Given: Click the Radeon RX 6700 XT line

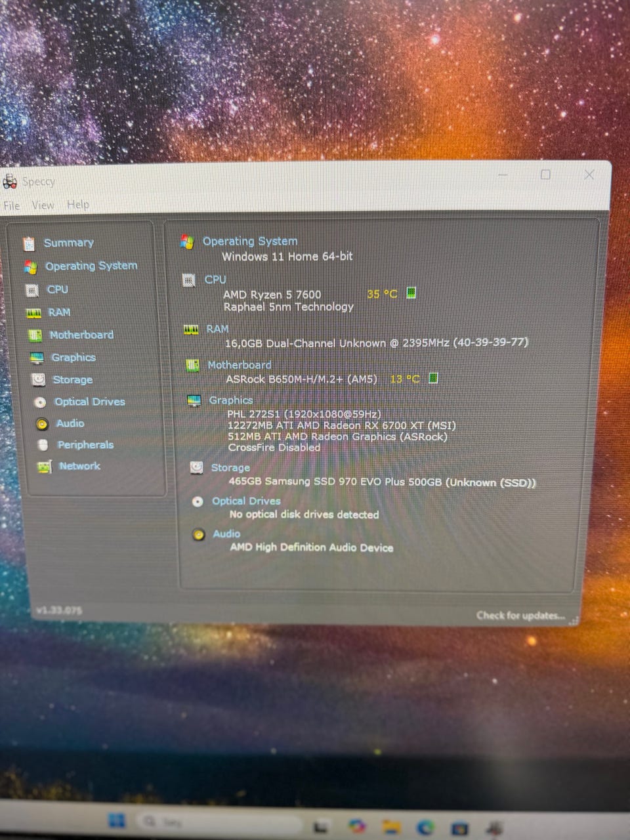Looking at the screenshot, I should [x=342, y=425].
